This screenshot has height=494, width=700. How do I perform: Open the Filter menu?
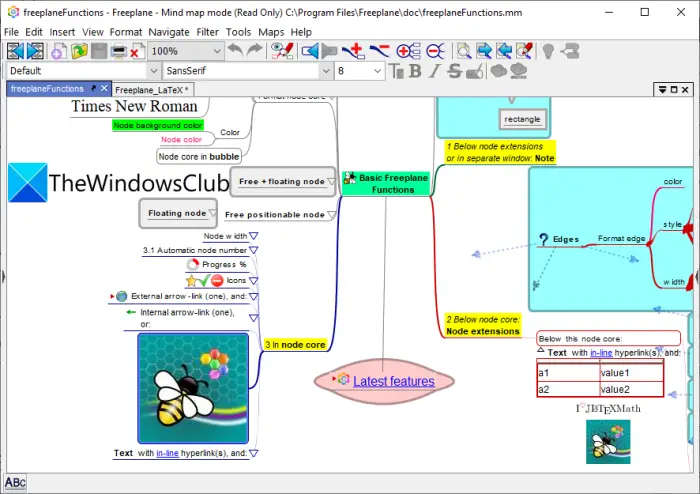point(208,32)
